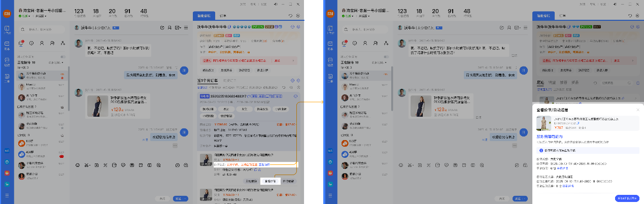Open hamburger menu in right window sidebar
Screen dimensions: 644x204
330,195
